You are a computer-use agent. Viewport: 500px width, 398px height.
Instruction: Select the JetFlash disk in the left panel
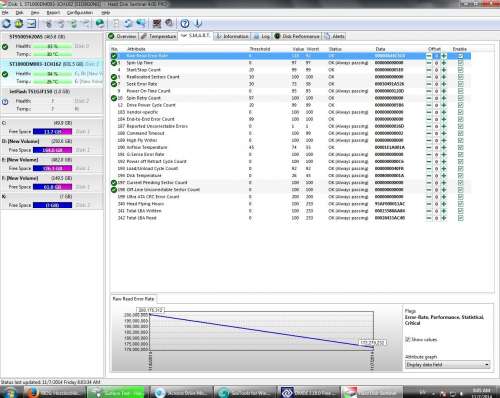tap(52, 101)
